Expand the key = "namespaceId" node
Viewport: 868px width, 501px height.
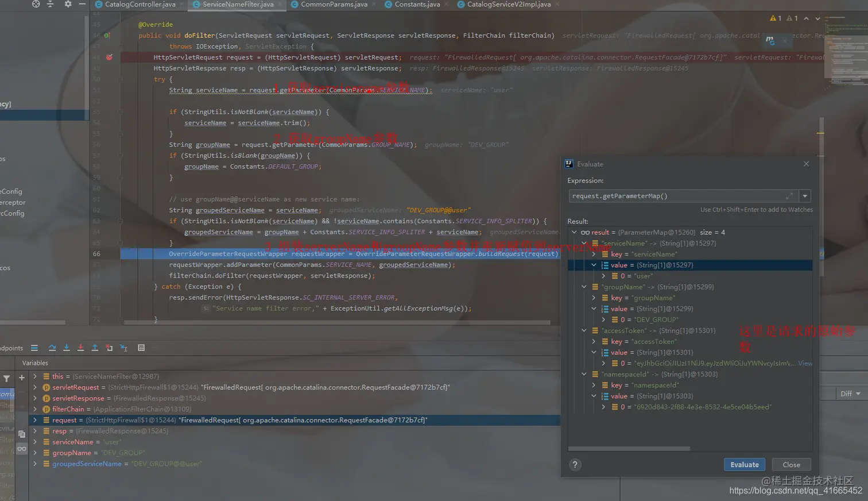click(x=594, y=385)
